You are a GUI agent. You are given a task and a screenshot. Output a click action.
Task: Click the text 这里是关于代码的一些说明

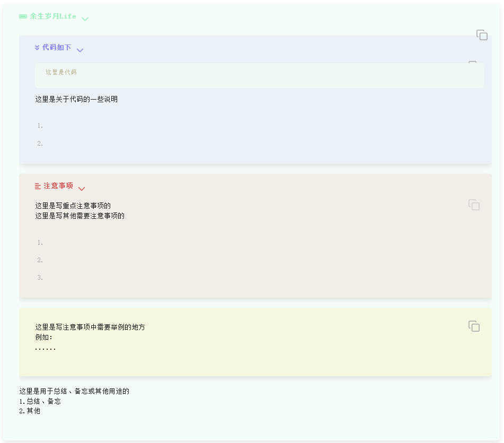(76, 99)
